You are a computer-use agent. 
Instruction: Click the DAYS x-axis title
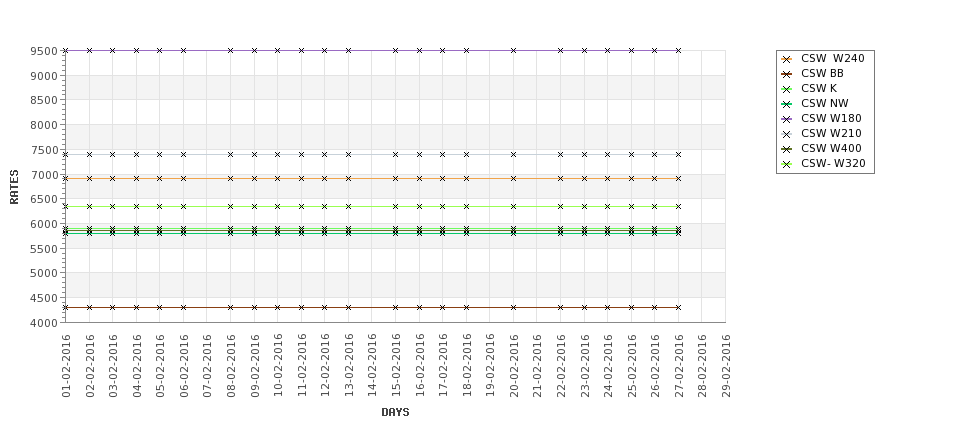395,412
